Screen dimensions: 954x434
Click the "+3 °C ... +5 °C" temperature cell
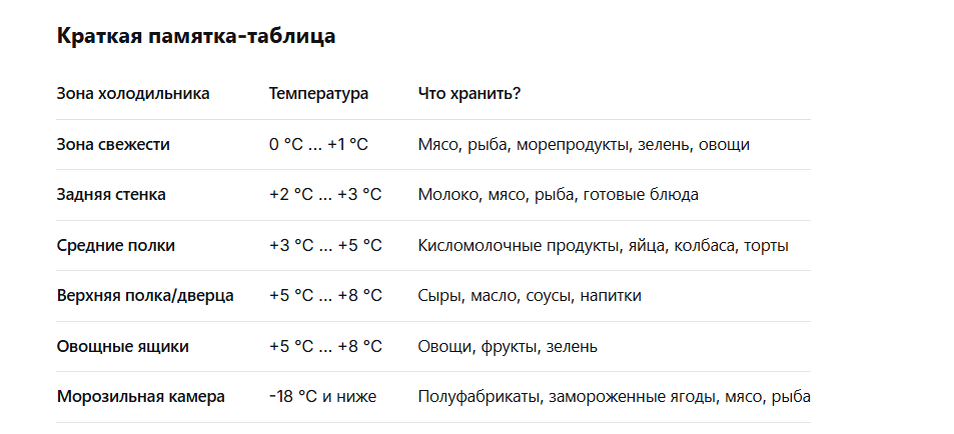pos(325,246)
